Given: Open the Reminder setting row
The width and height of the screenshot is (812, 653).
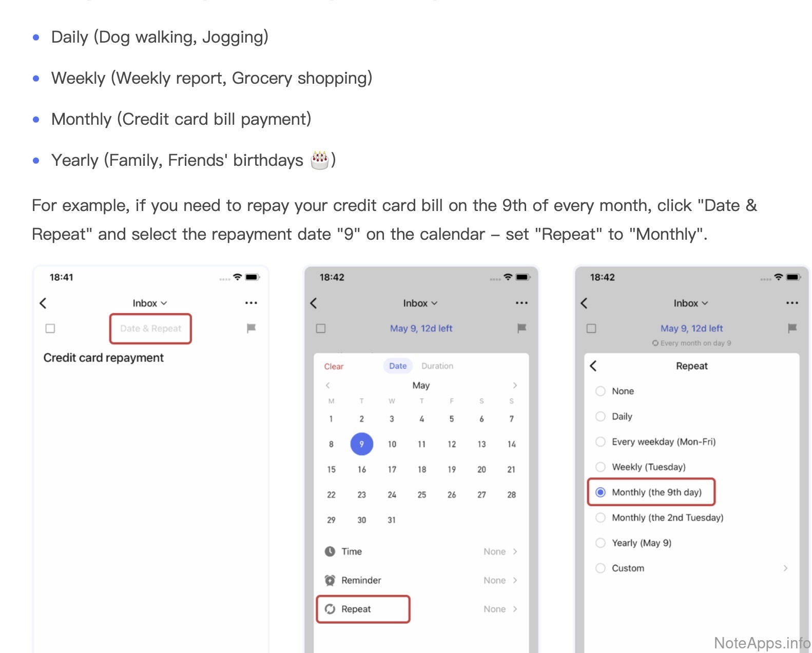Looking at the screenshot, I should click(x=421, y=581).
